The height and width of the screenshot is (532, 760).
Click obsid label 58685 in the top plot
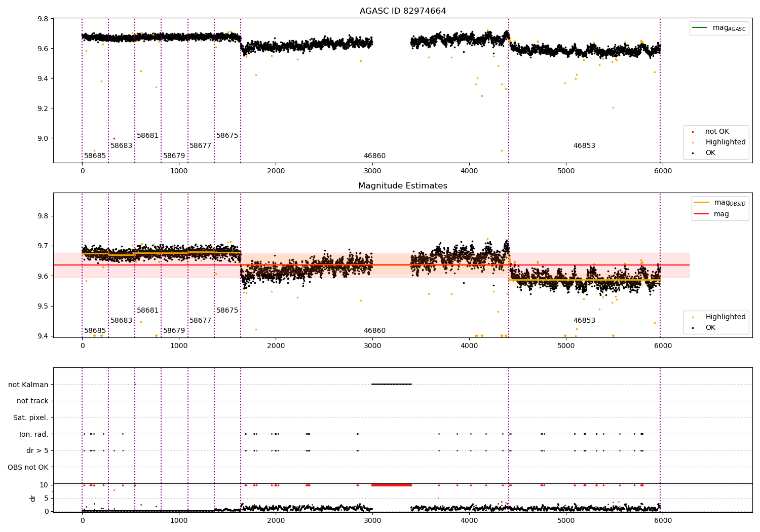tap(95, 156)
